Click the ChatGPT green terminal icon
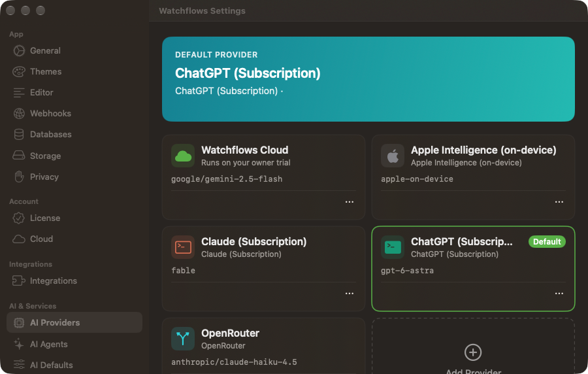Screen dimensions: 588x374 tap(393, 247)
